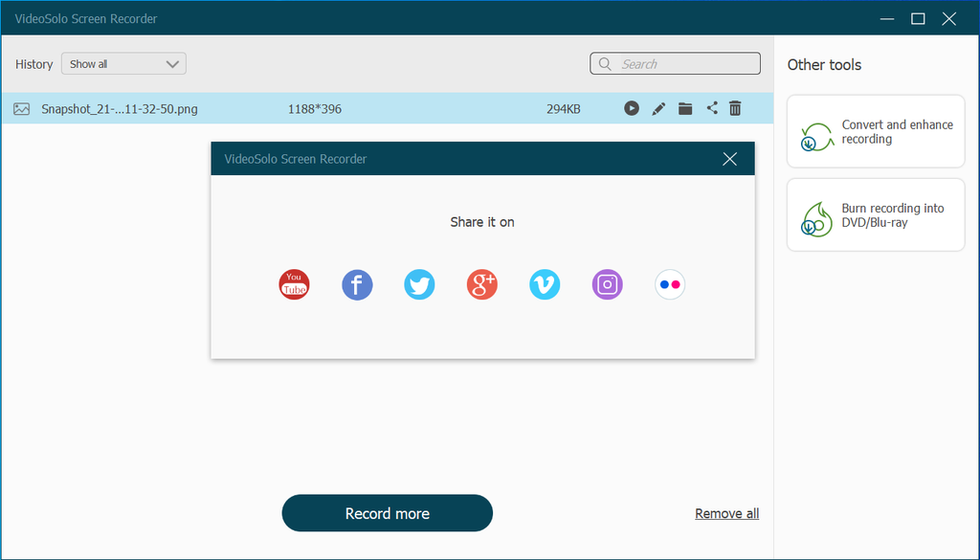Image resolution: width=980 pixels, height=560 pixels.
Task: Click the share icon in the snapshot row
Action: 712,108
